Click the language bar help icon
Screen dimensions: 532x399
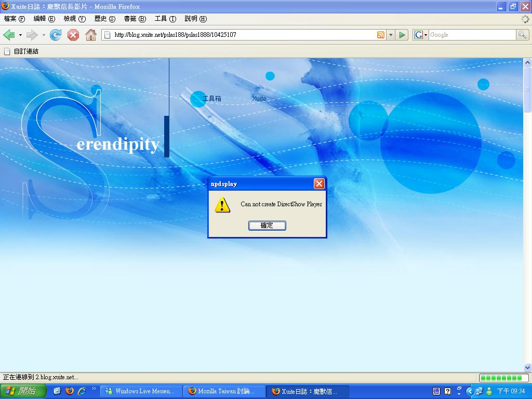click(447, 391)
